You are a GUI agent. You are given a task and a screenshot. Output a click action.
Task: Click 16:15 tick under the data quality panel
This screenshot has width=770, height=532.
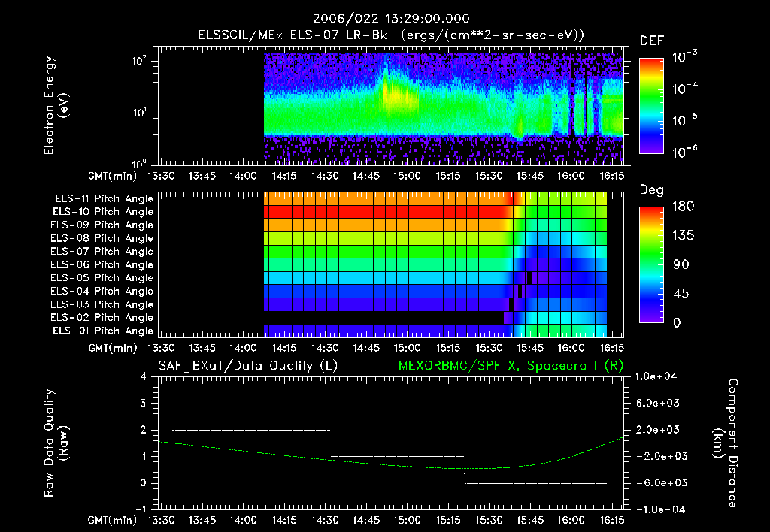coord(612,520)
